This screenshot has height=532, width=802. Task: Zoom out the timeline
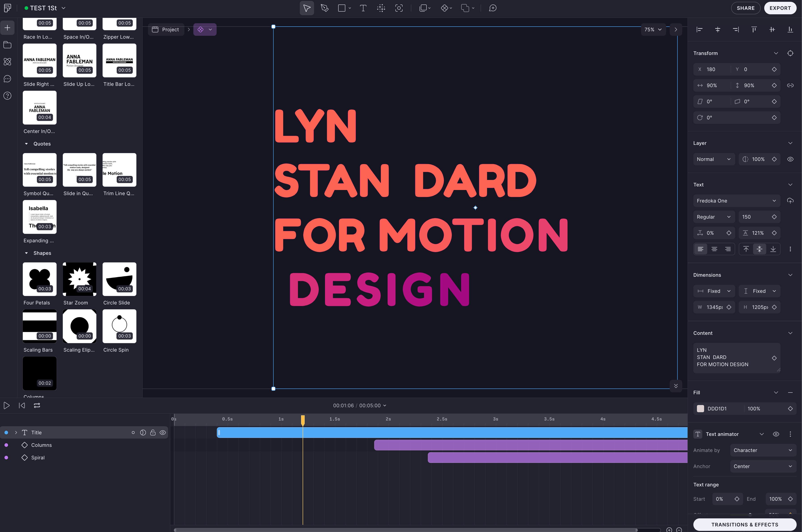click(679, 530)
